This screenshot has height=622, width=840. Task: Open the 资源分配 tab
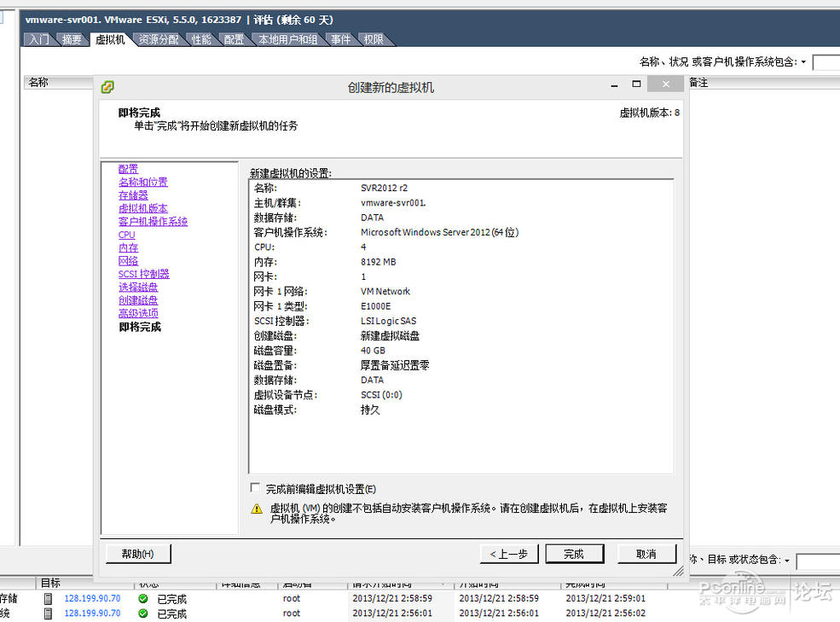(x=159, y=39)
